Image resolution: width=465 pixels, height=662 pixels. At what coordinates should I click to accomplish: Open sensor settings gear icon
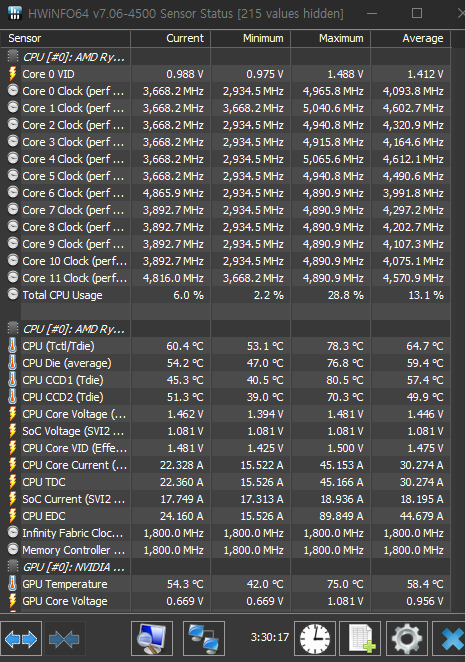[x=407, y=639]
